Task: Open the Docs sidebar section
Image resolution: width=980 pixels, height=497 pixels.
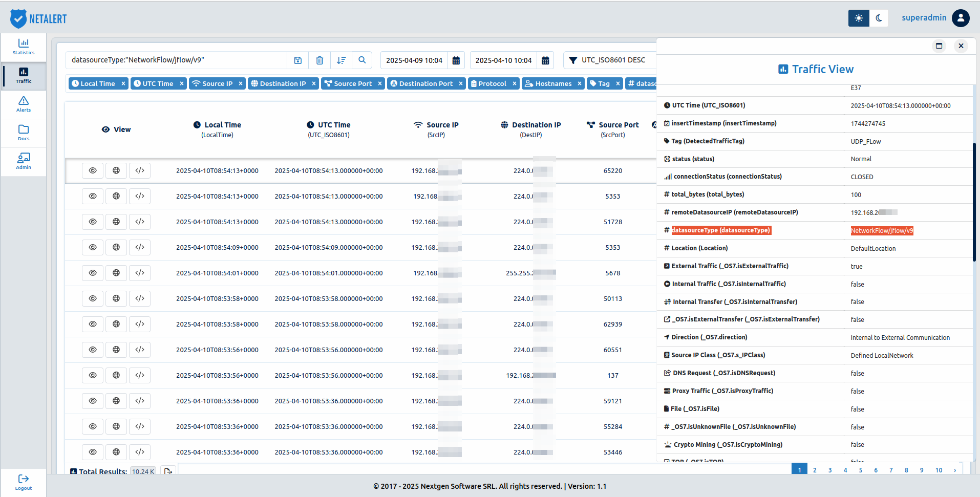Action: pos(24,133)
